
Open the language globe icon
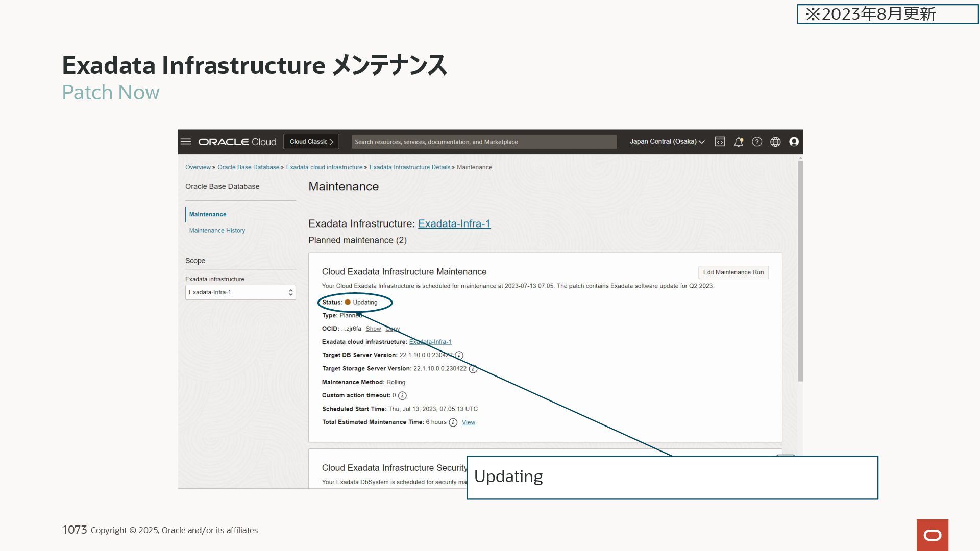[x=775, y=142]
